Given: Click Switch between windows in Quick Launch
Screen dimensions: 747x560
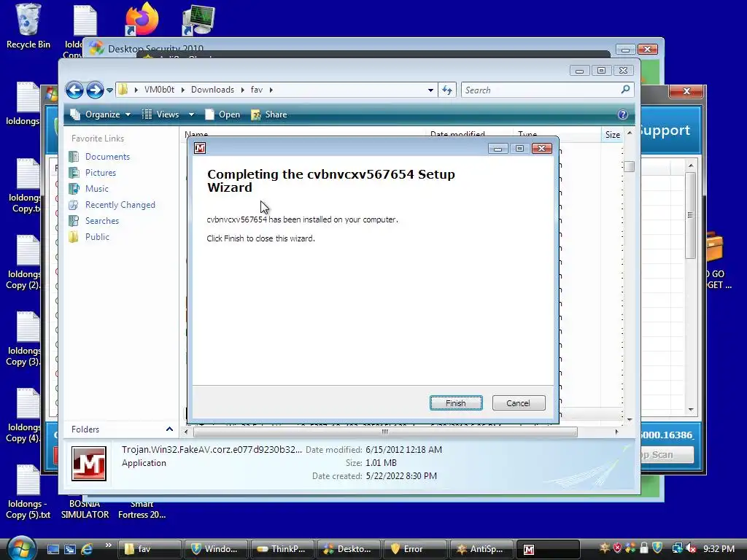Looking at the screenshot, I should (x=70, y=549).
